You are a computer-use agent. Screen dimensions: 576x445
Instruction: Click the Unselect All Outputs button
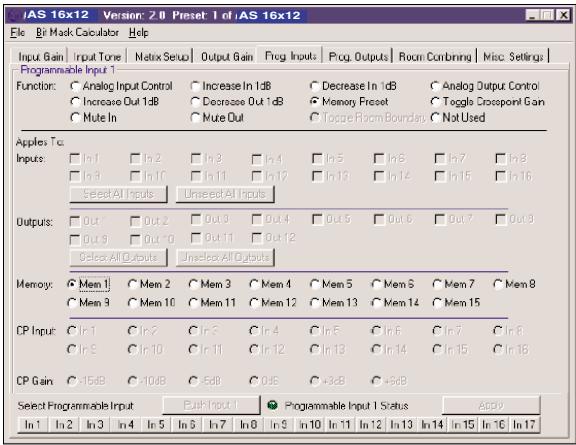(225, 257)
